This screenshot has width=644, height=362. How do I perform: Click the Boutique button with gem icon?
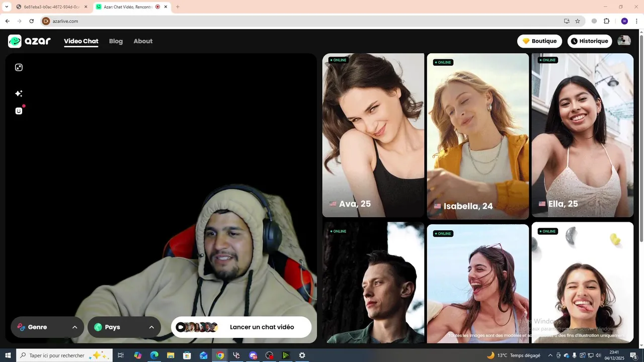539,41
